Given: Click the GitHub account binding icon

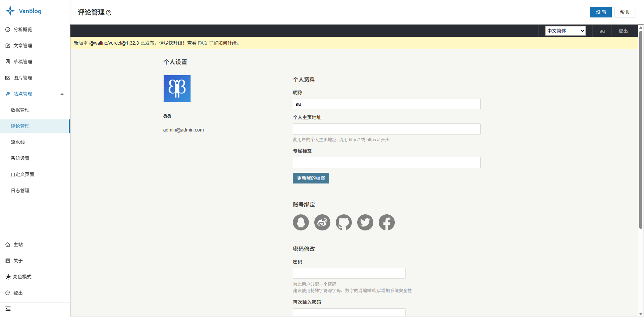Looking at the screenshot, I should pos(344,222).
